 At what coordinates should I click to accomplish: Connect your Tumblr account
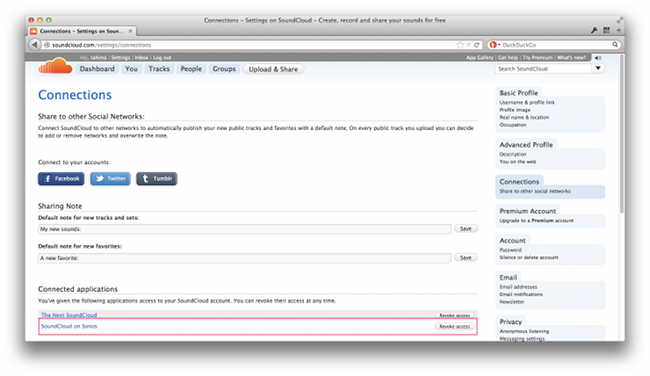point(157,179)
